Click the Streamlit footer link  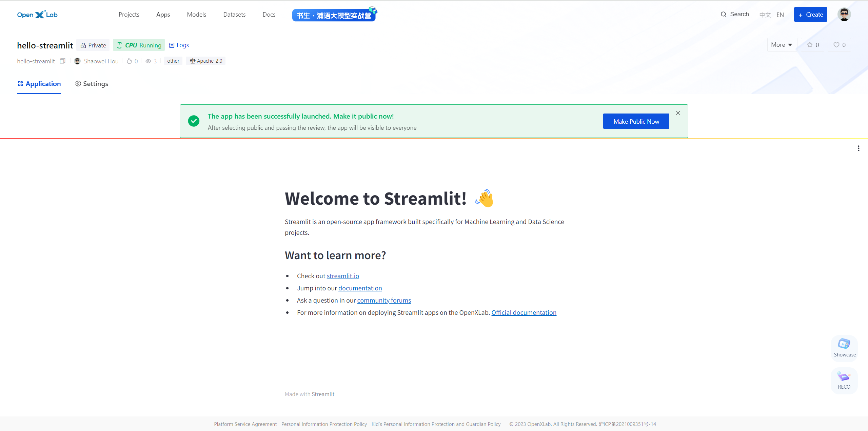(323, 394)
